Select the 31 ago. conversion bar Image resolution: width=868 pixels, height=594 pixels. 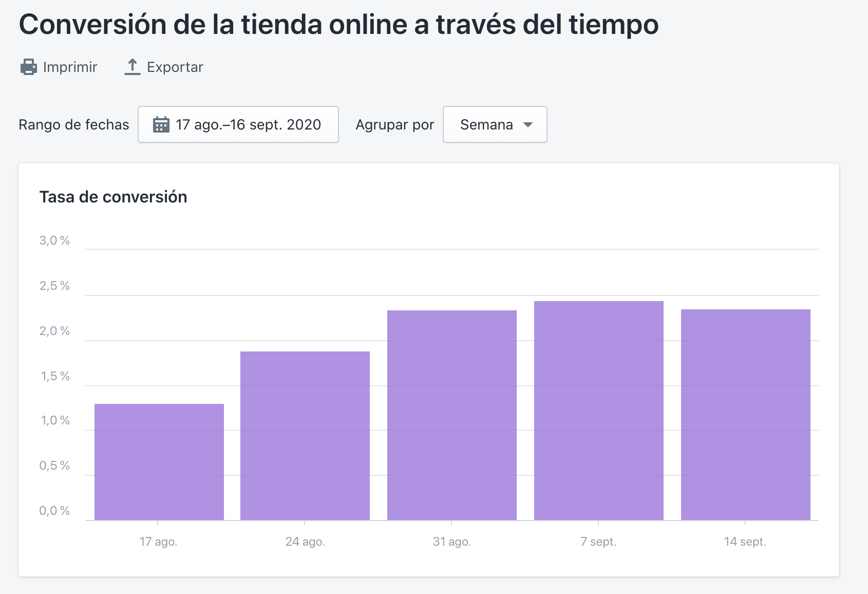tap(452, 415)
